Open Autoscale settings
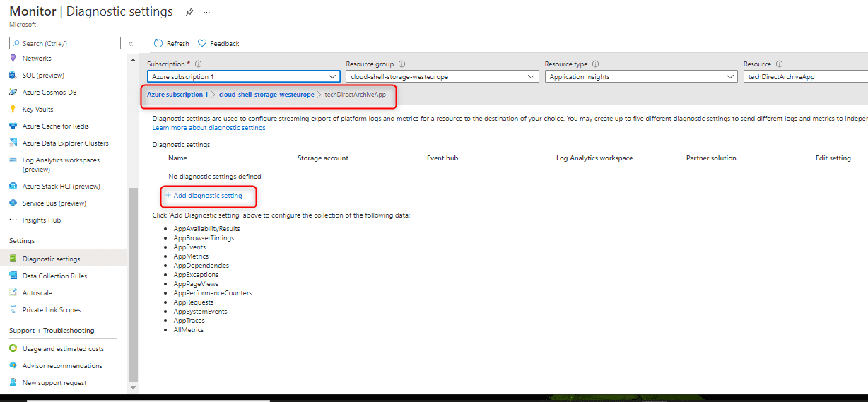Viewport: 868px width, 402px height. pyautogui.click(x=37, y=293)
